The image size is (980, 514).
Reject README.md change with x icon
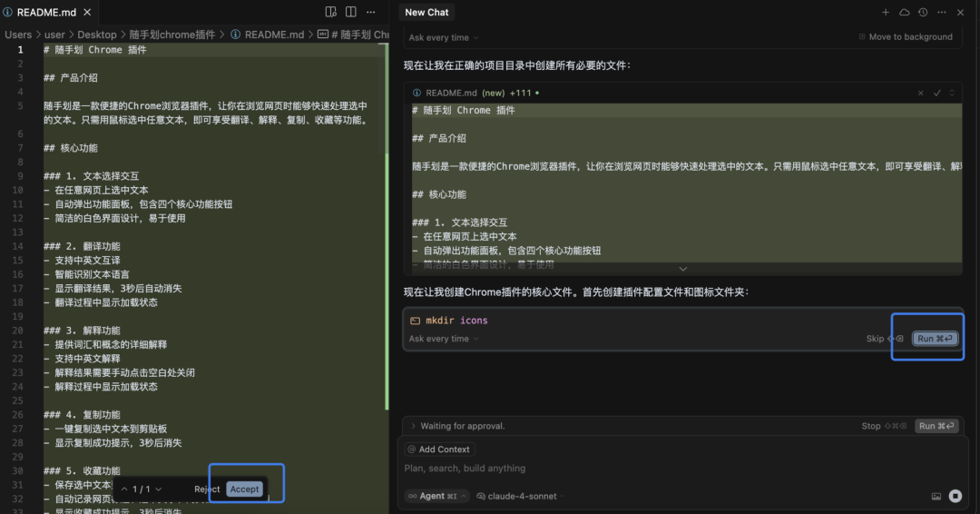click(921, 93)
